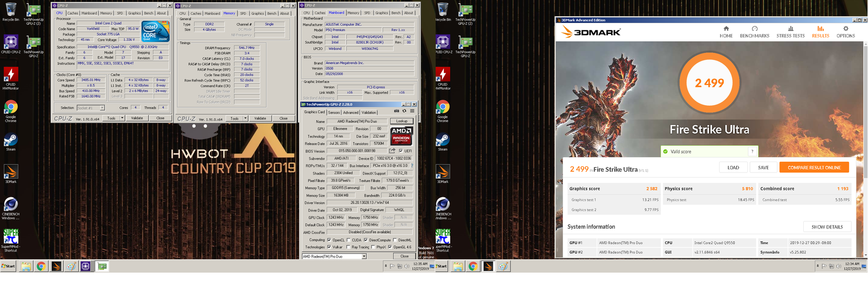Click File Explorer on 12:35 AM taskbar

(x=26, y=266)
